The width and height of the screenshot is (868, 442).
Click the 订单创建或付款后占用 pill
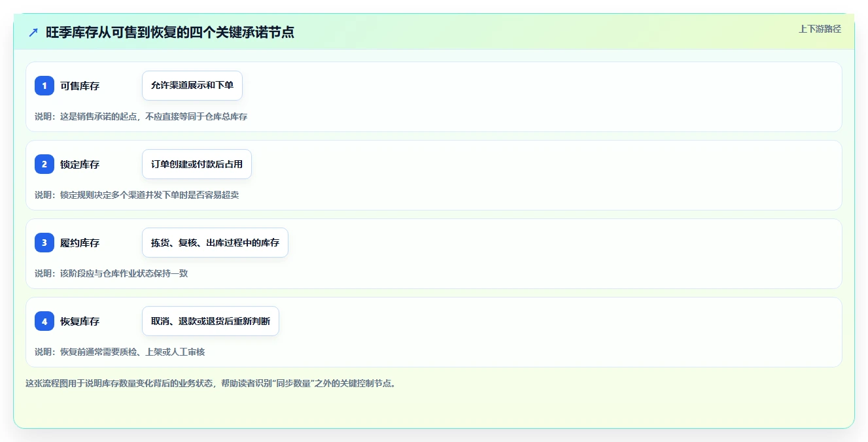pos(197,164)
